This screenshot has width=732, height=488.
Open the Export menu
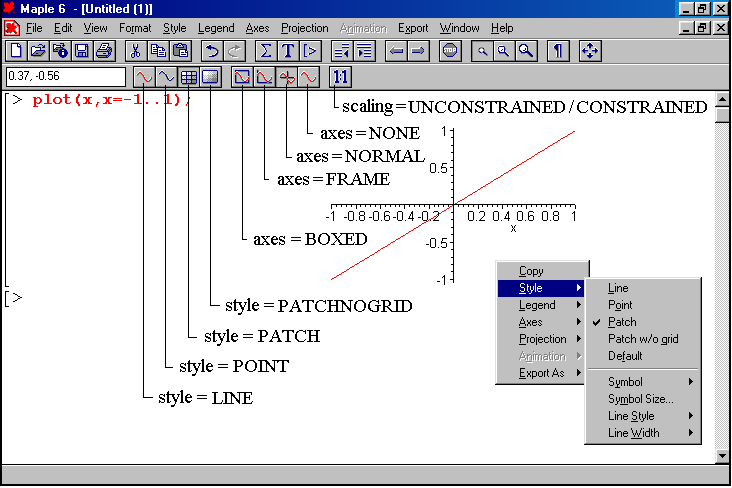coord(413,28)
